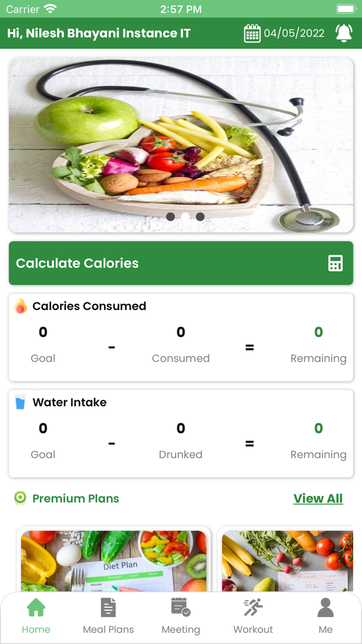Select the middle carousel page dot
362x644 pixels.
185,217
